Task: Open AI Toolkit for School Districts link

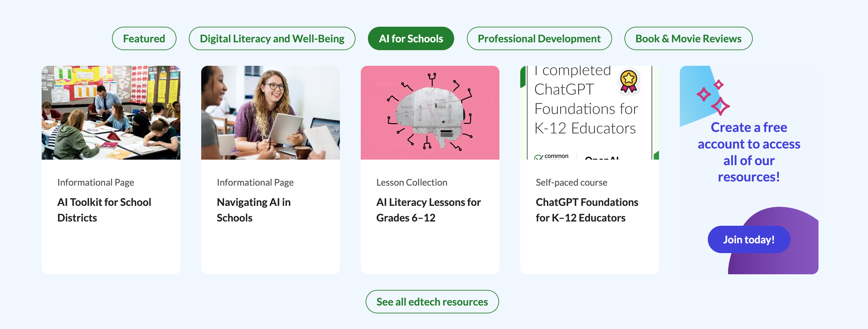Action: point(104,210)
